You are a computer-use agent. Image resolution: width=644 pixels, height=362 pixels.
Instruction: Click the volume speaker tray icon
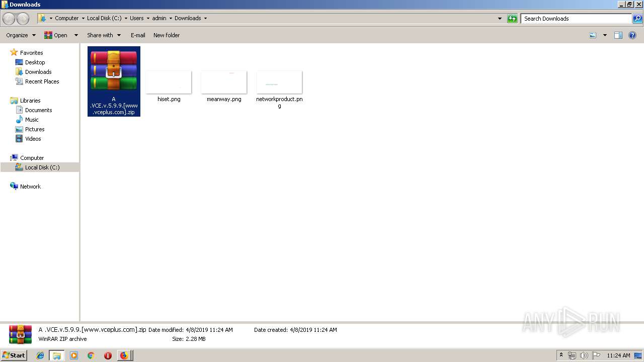click(x=584, y=355)
